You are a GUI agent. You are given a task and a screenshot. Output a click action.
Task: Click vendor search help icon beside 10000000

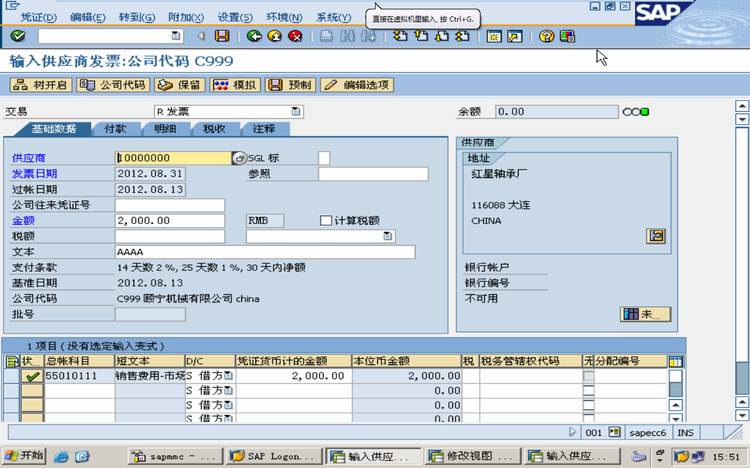click(239, 158)
